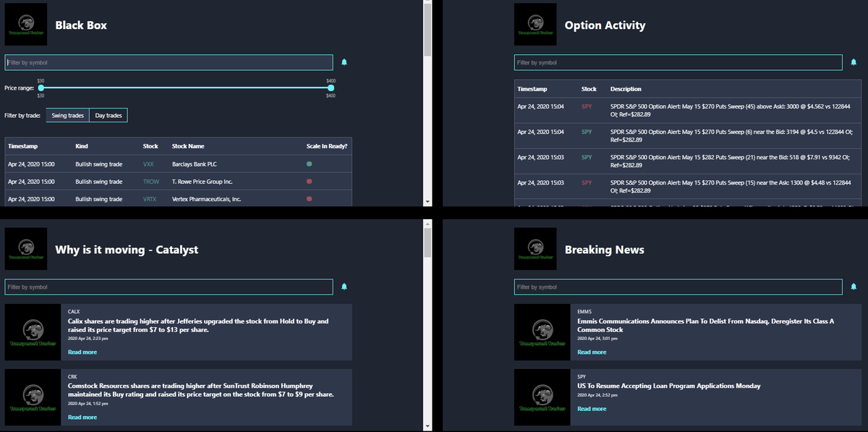Read more on Emmis Communications delisting
Screen dimensions: 868x432
[x=592, y=352]
